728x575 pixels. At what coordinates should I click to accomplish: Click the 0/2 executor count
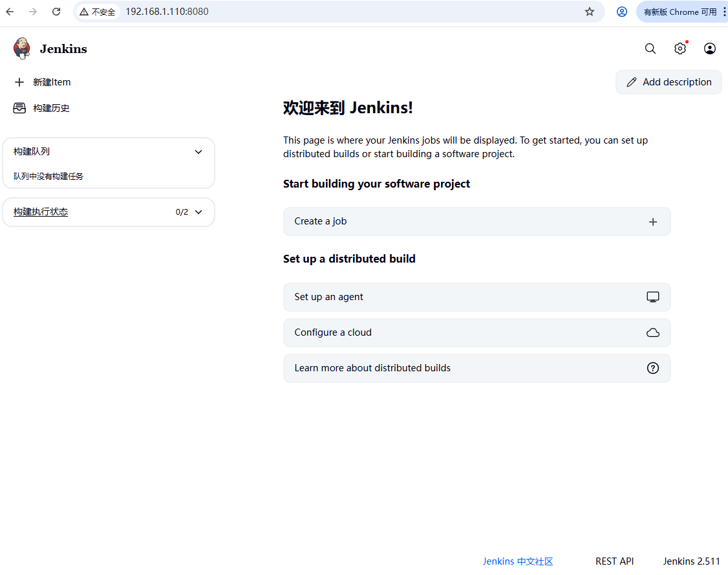coord(182,212)
